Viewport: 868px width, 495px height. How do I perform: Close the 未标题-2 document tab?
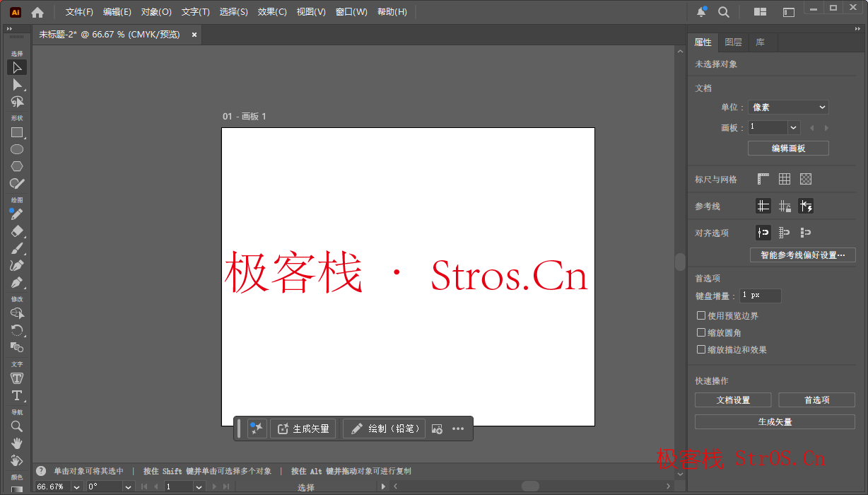click(x=194, y=35)
